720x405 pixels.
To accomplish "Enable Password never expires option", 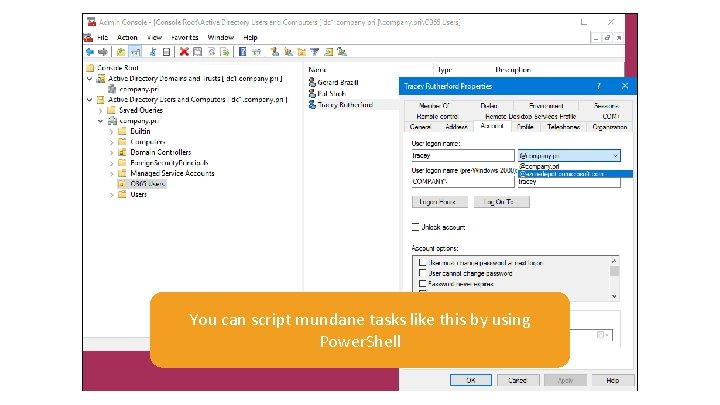I will click(422, 284).
